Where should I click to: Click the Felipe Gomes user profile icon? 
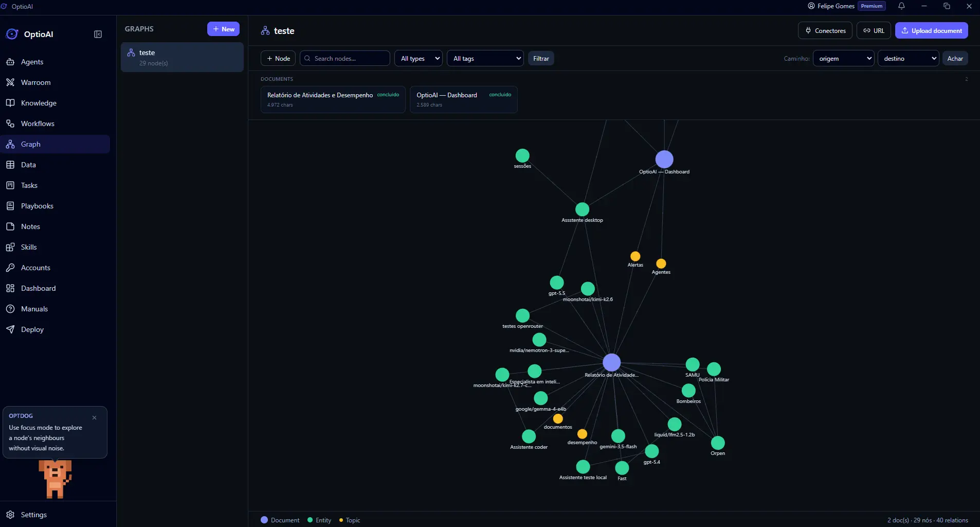(811, 6)
